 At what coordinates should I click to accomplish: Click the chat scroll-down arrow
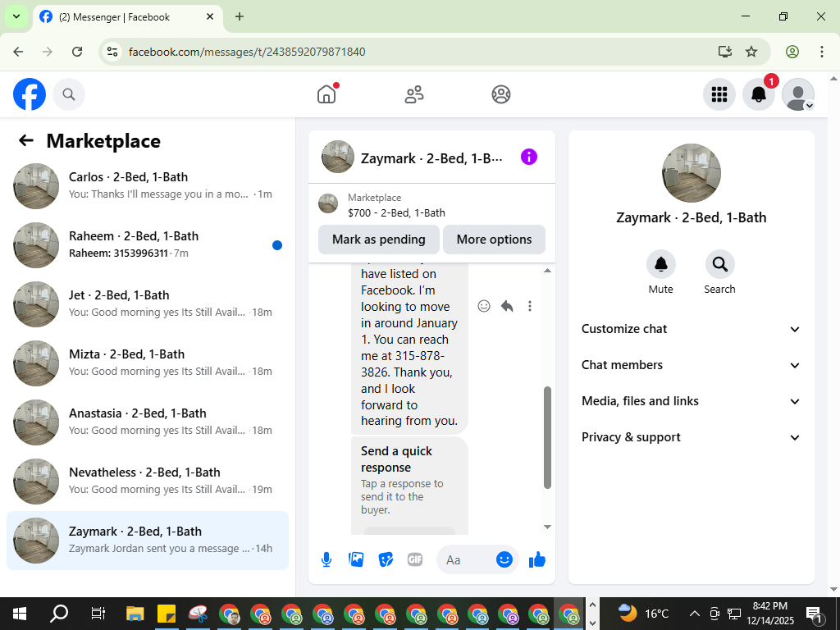coord(547,527)
